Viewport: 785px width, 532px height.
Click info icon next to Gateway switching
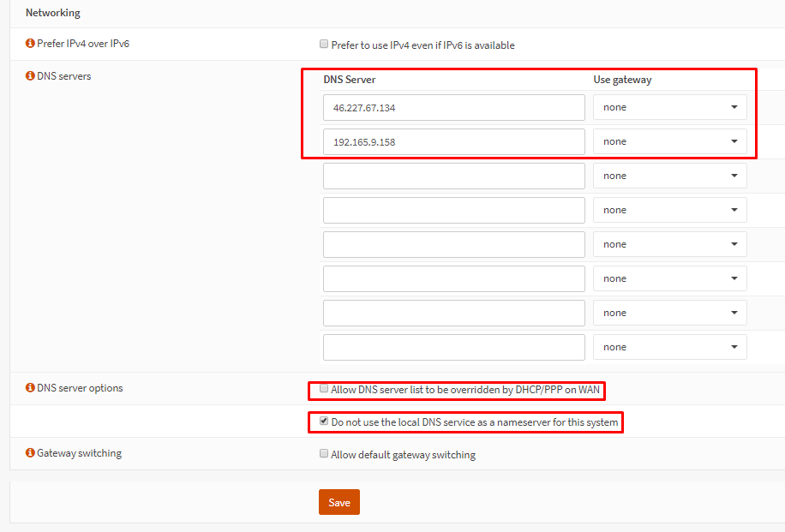point(29,453)
